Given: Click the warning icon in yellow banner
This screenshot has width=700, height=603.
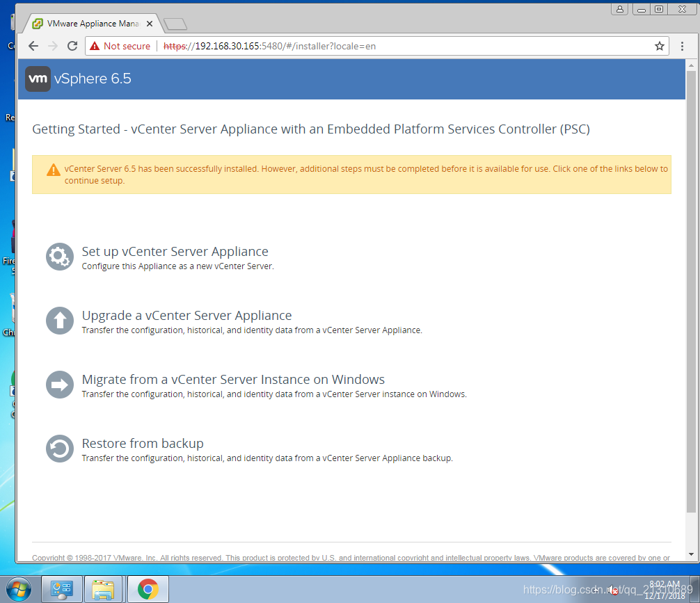Looking at the screenshot, I should (54, 170).
